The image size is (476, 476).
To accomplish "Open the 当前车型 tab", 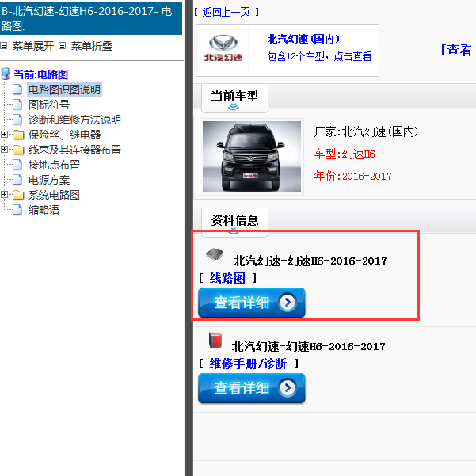I will point(234,98).
